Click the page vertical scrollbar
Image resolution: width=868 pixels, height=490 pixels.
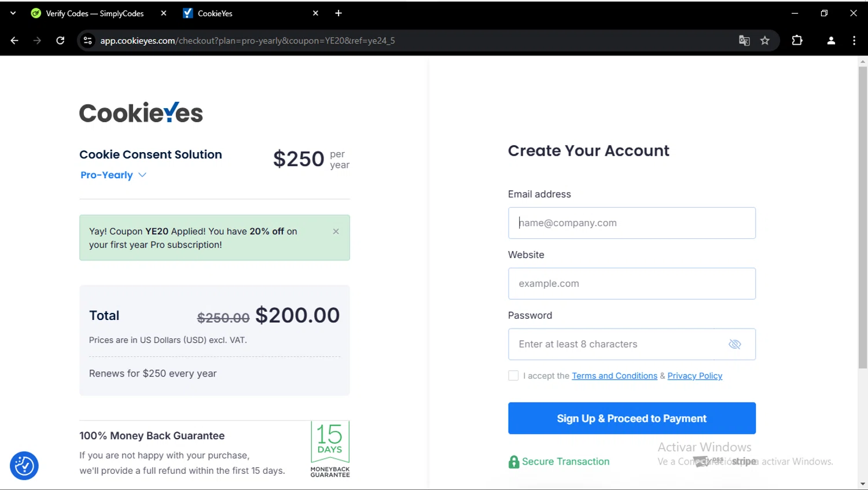[863, 217]
